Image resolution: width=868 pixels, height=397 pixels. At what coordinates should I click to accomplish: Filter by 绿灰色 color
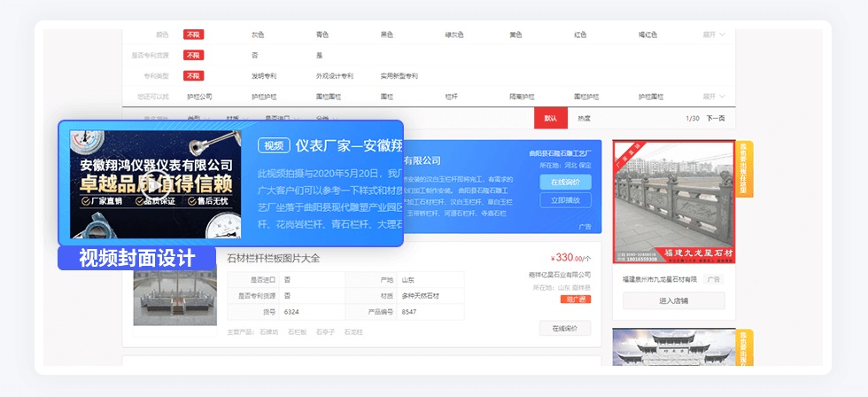454,35
